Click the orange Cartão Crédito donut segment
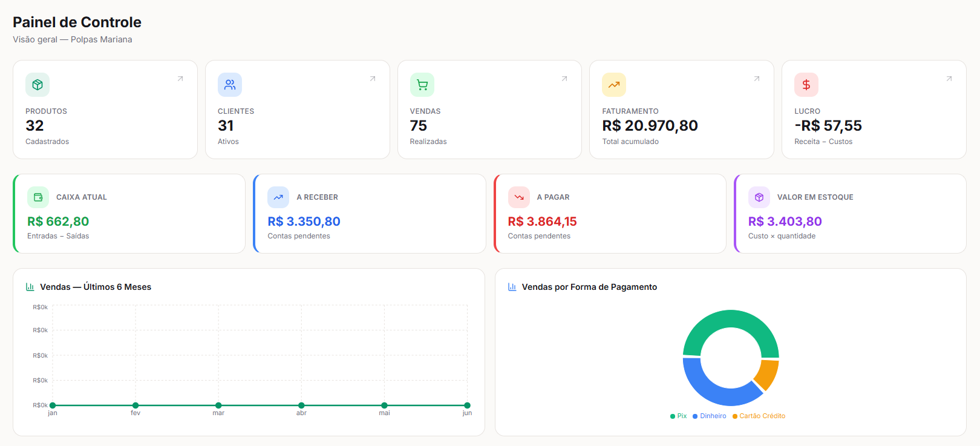This screenshot has height=446, width=980. pyautogui.click(x=768, y=374)
